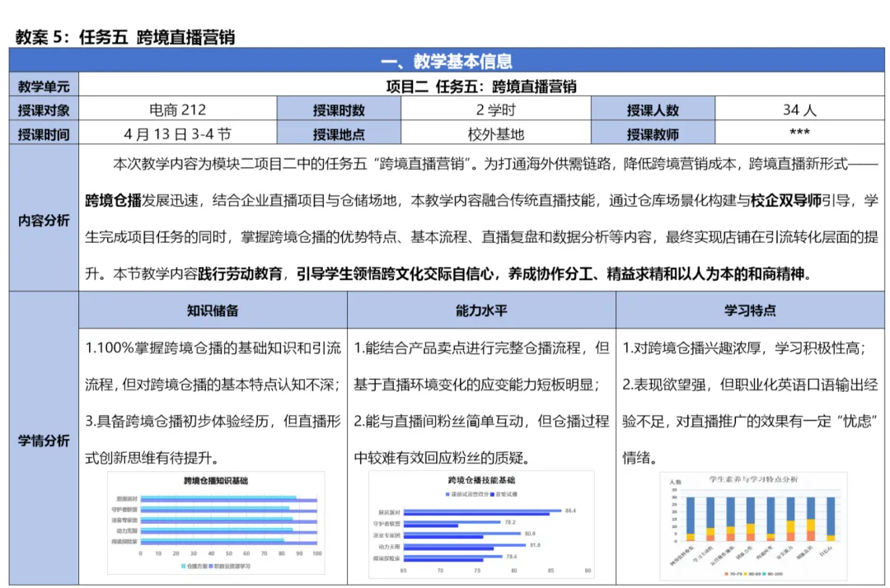
Task: Click the bold text "践行劳动教育"
Action: pos(240,274)
